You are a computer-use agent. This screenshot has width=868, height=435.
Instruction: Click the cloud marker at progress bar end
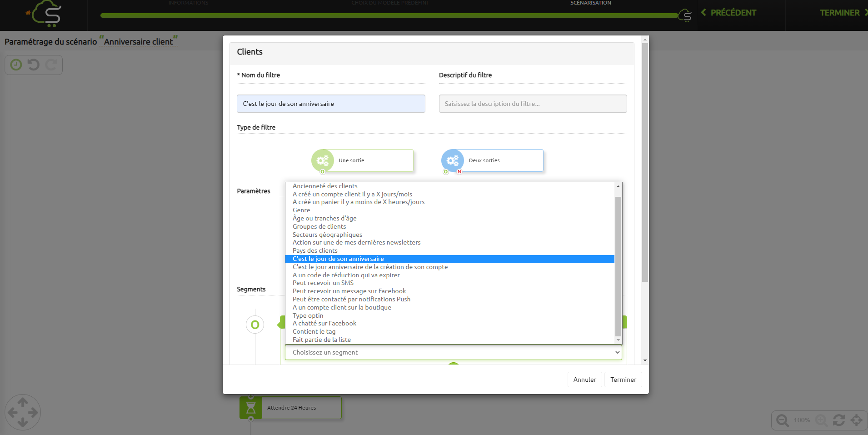coord(685,15)
